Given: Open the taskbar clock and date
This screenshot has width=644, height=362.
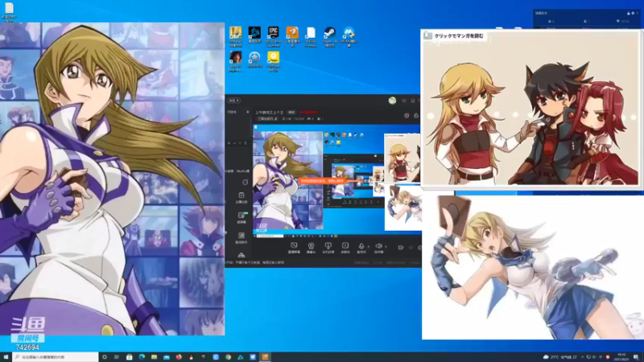Looking at the screenshot, I should [x=621, y=356].
